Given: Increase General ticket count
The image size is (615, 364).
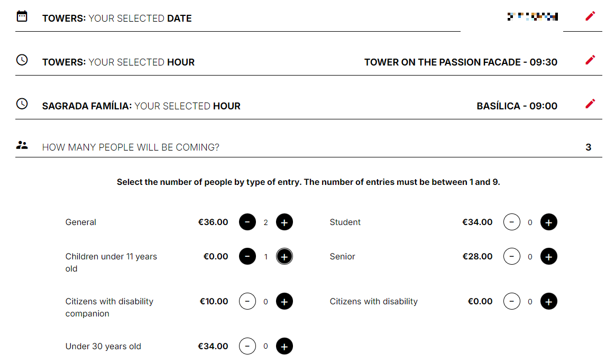Looking at the screenshot, I should [x=284, y=222].
